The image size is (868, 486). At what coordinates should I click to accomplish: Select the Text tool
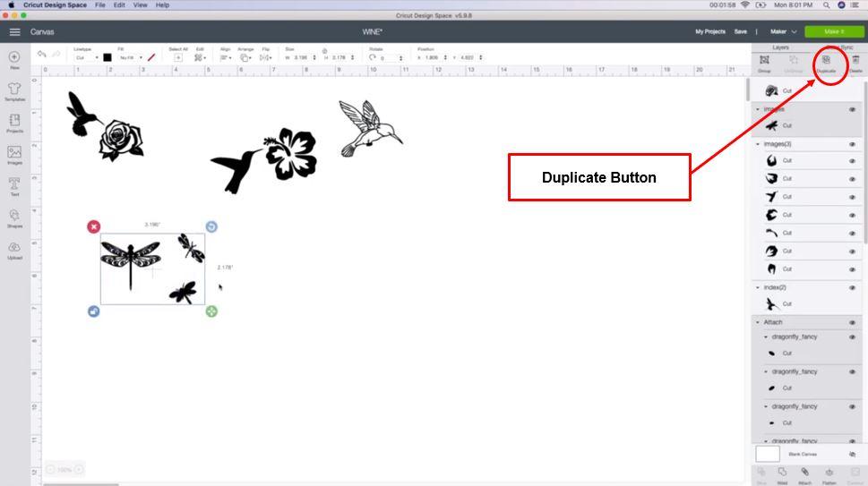click(x=14, y=183)
